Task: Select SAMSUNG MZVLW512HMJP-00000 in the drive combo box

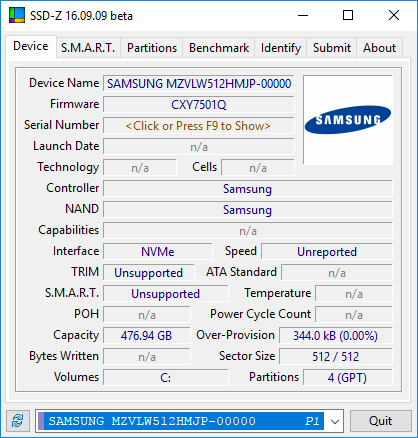Action: pos(181,421)
